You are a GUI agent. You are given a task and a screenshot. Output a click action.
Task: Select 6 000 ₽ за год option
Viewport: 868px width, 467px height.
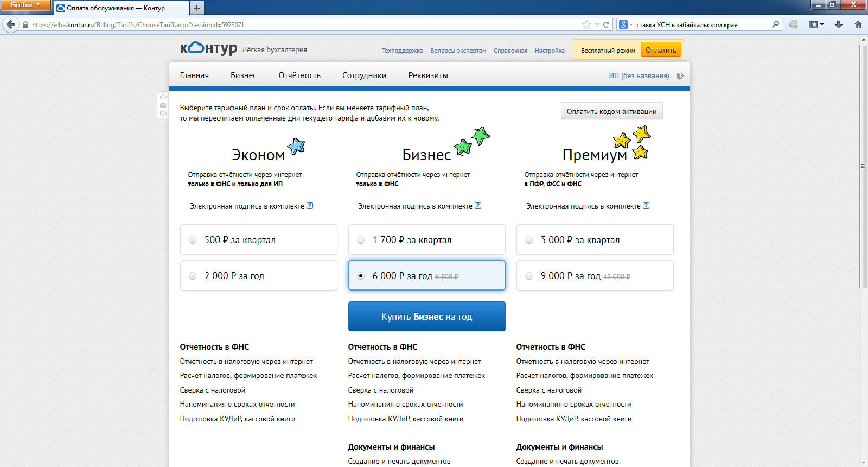(427, 275)
